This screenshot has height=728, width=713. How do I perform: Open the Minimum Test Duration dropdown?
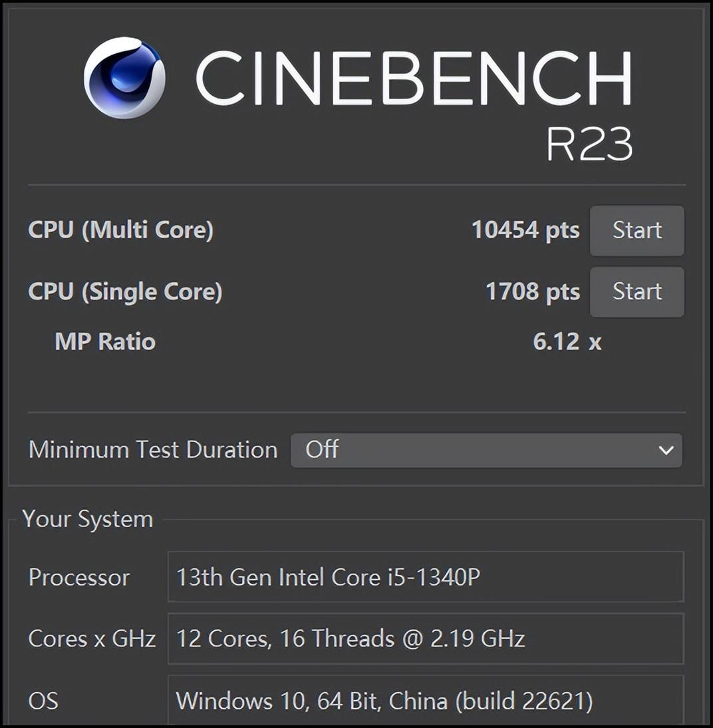click(x=486, y=451)
